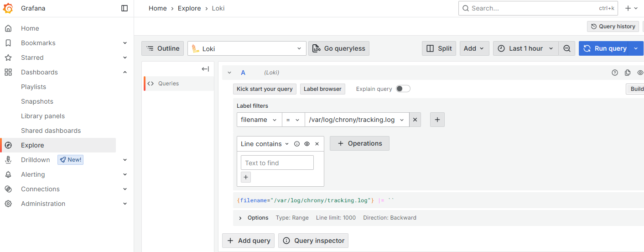Click the Grafana logo icon
Image resolution: width=644 pixels, height=252 pixels.
(8, 8)
